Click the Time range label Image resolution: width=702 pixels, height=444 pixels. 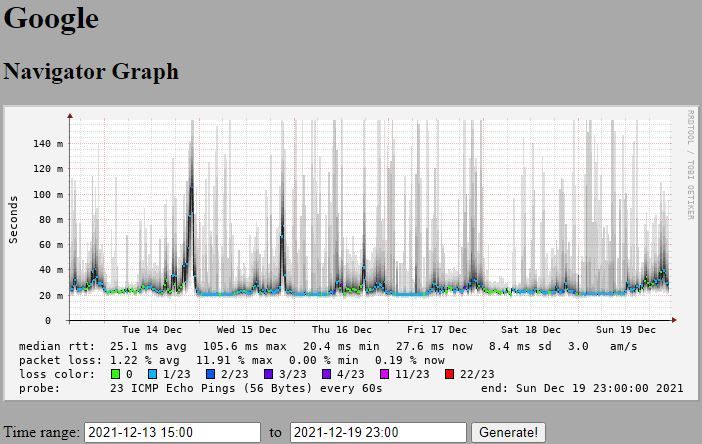click(x=42, y=432)
